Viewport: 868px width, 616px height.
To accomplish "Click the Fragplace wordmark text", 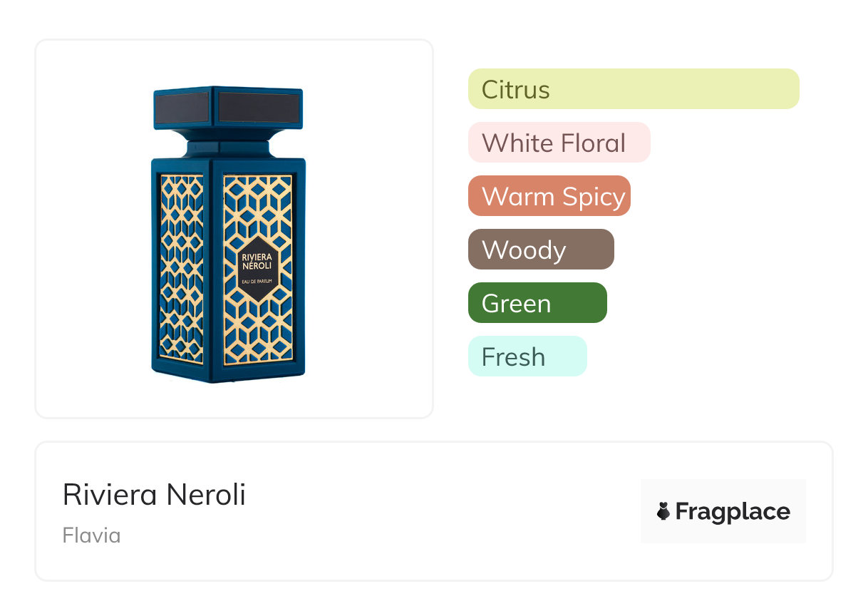I will pos(733,511).
